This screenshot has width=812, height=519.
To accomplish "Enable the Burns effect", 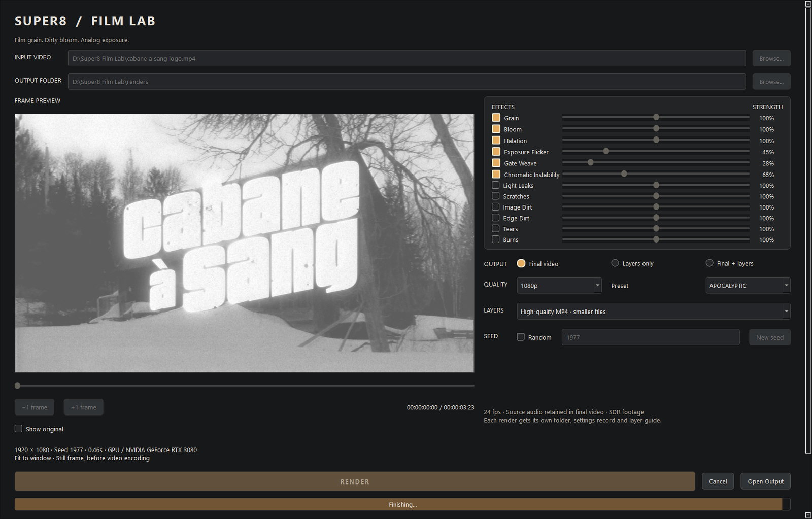I will pos(496,239).
